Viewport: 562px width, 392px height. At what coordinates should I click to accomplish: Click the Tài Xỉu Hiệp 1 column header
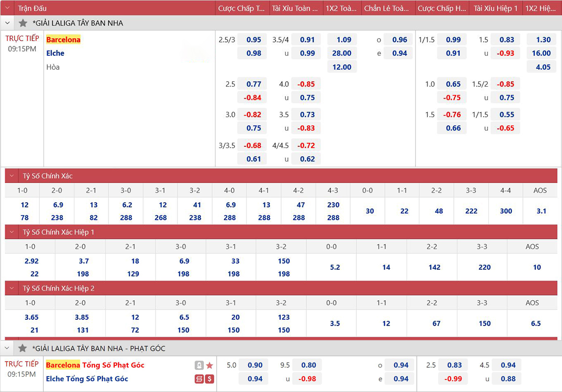point(495,8)
